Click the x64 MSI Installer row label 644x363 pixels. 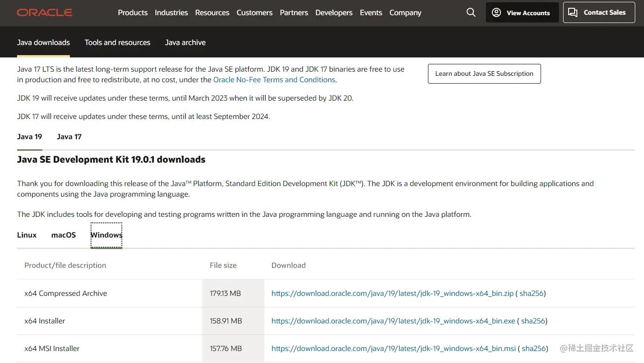[52, 348]
